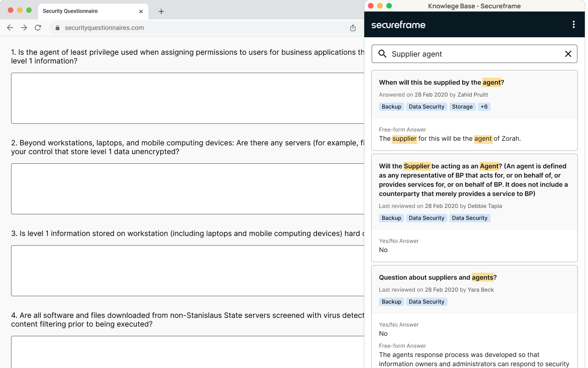Select the Backup tag on the first answer card
The width and height of the screenshot is (588, 368).
click(x=391, y=106)
